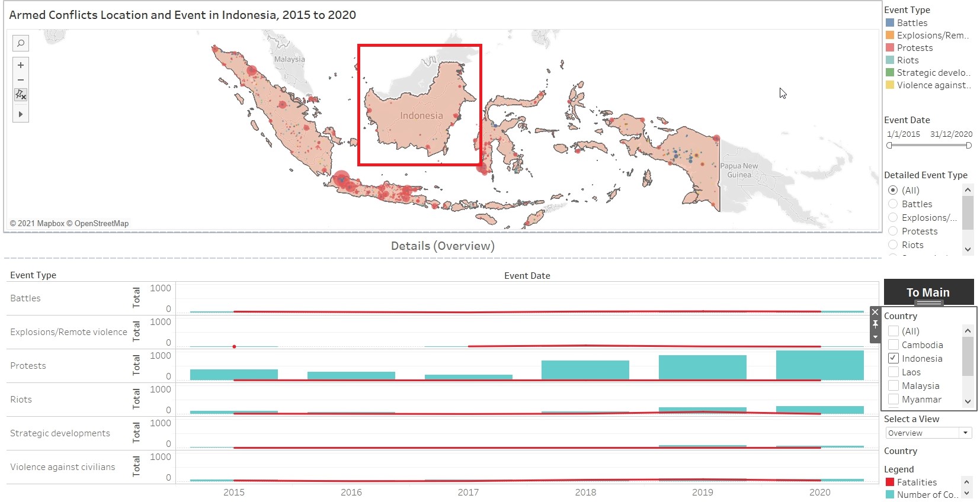Click the 2020 Protests bar
980x502 pixels.
[819, 365]
